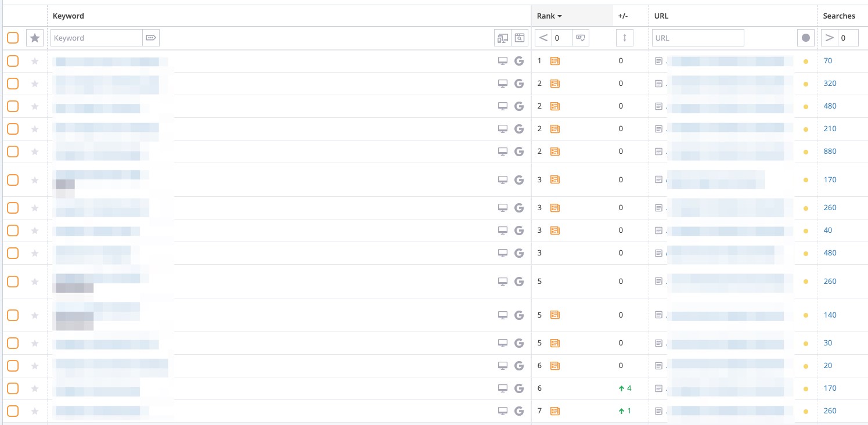The width and height of the screenshot is (868, 425).
Task: Check the box for the 30 searches row
Action: pyautogui.click(x=13, y=343)
